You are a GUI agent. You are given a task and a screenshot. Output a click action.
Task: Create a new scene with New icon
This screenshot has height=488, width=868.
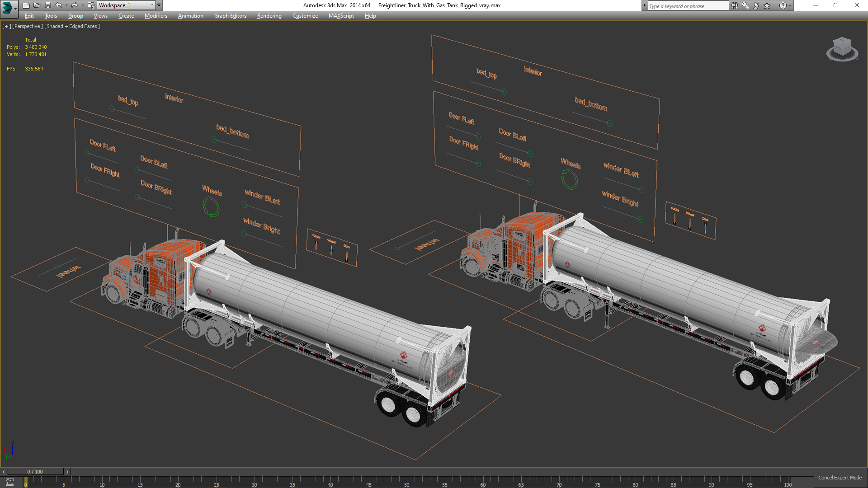tap(26, 5)
